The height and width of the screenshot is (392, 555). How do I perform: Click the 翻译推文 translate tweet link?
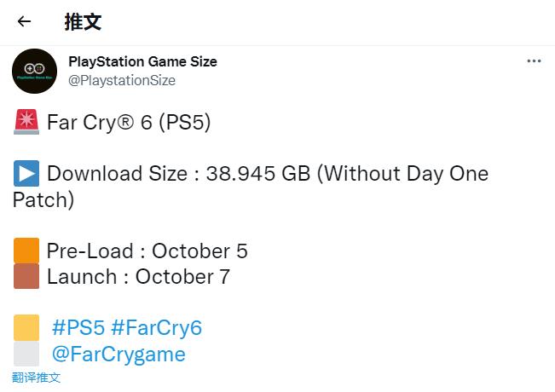(x=36, y=378)
